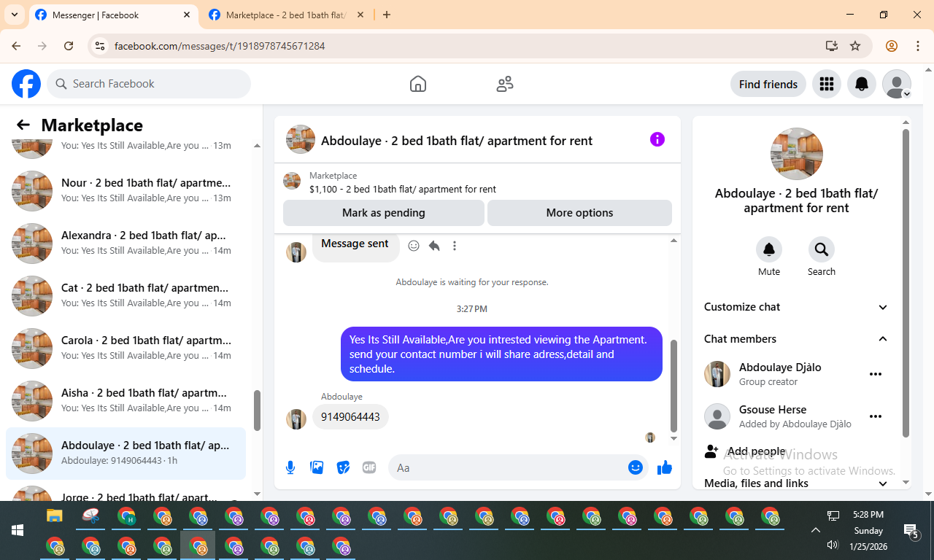The height and width of the screenshot is (560, 934).
Task: Click the right info panel scrollbar
Action: pyautogui.click(x=906, y=284)
